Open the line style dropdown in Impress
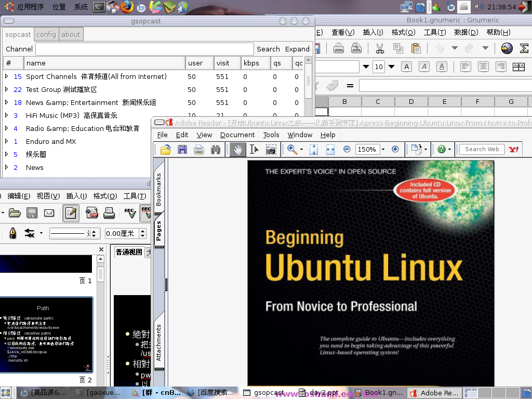The height and width of the screenshot is (399, 532). (94, 233)
